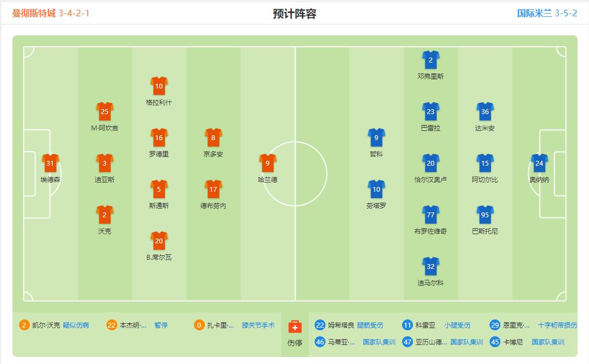Select Grealish's number 10 orange jersey
The height and width of the screenshot is (364, 589).
pos(159,86)
